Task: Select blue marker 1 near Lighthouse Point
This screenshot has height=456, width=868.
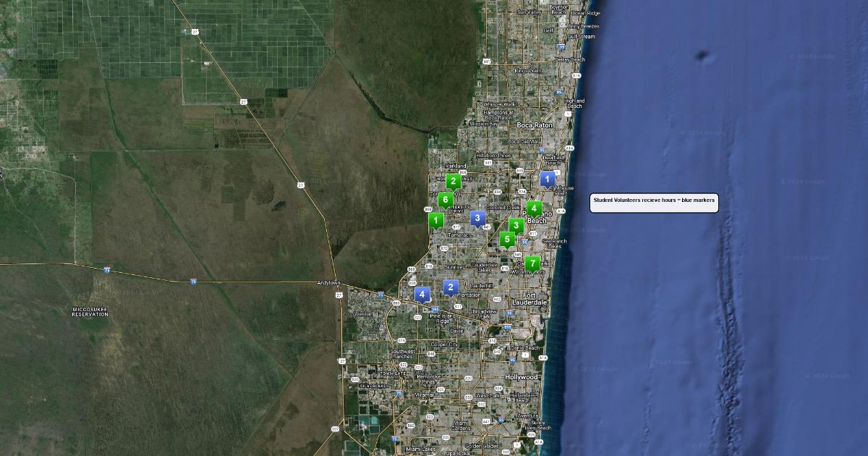Action: point(548,178)
